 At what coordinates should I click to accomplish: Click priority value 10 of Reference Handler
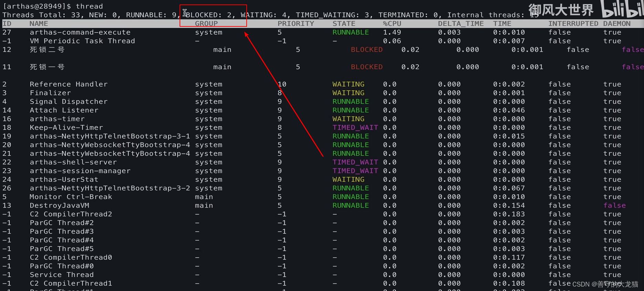pyautogui.click(x=282, y=84)
